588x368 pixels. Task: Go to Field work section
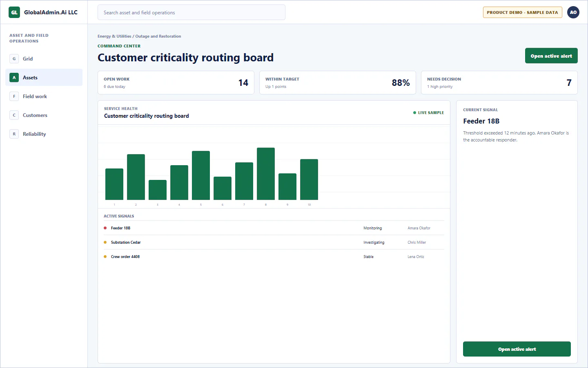[44, 96]
